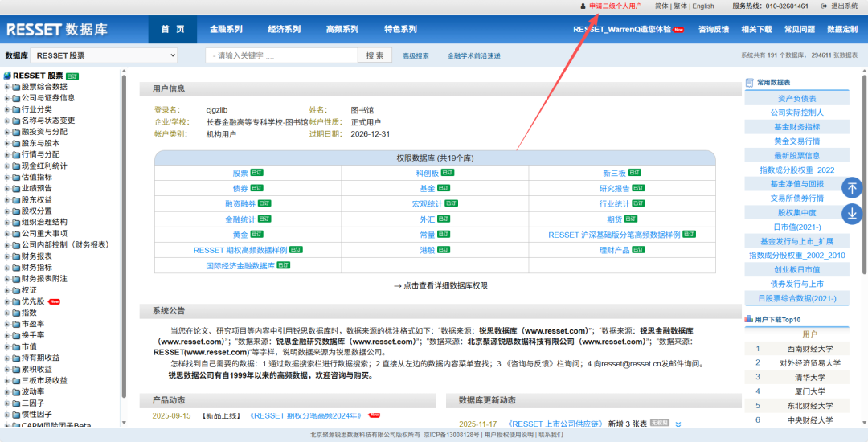Click the folder icon for 三因子

(16, 403)
